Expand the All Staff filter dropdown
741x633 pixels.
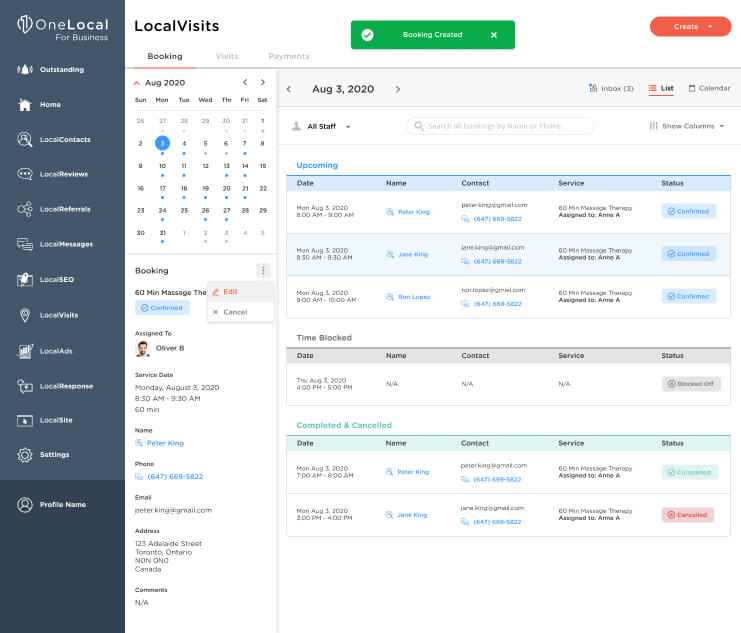coord(321,126)
